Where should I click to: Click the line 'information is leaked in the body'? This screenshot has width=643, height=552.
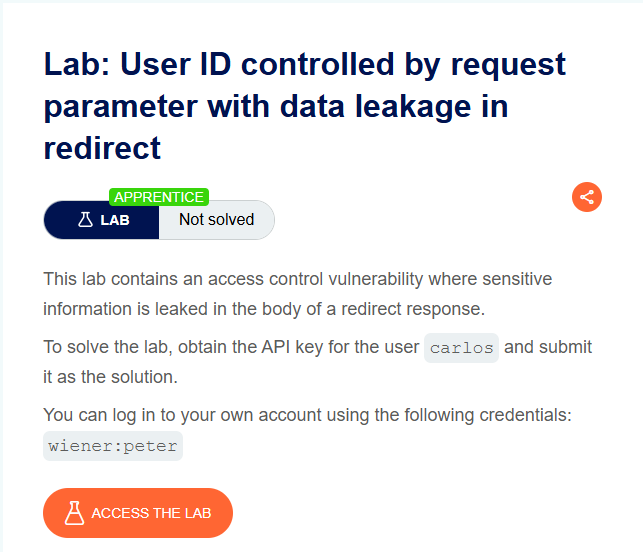coord(264,309)
